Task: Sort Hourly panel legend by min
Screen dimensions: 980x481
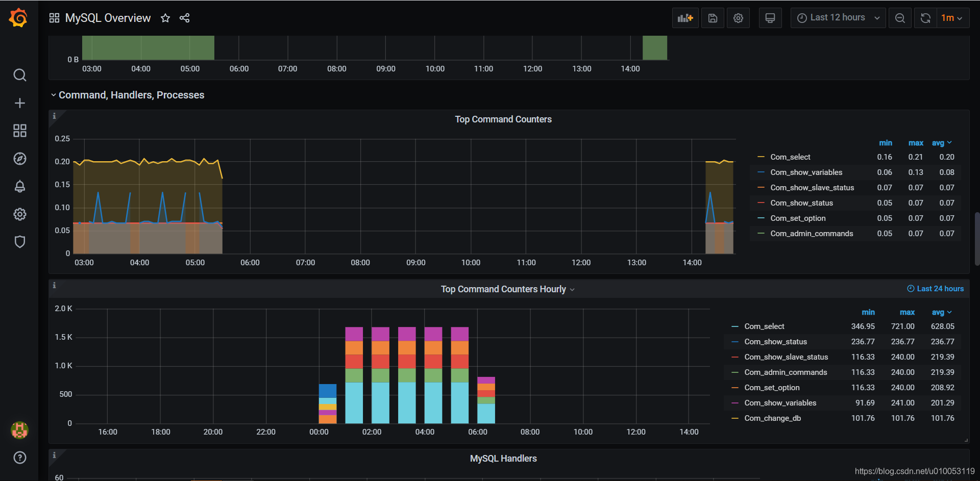Action: point(868,312)
